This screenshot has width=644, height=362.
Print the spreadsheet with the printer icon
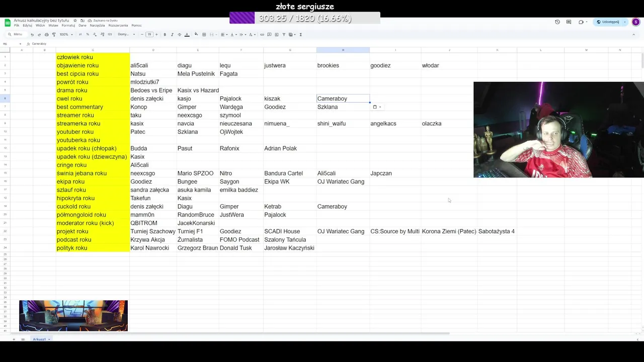[46, 35]
